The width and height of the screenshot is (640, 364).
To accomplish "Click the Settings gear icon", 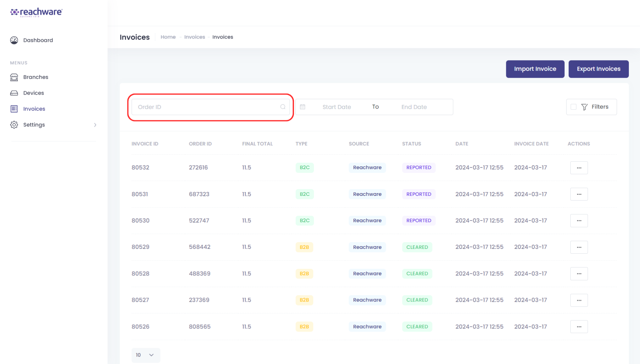I will tap(14, 125).
